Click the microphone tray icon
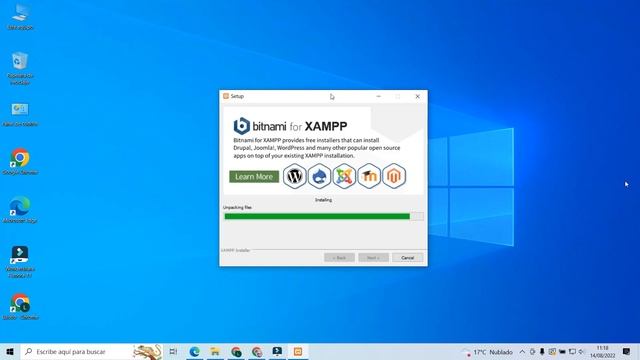 click(x=542, y=352)
